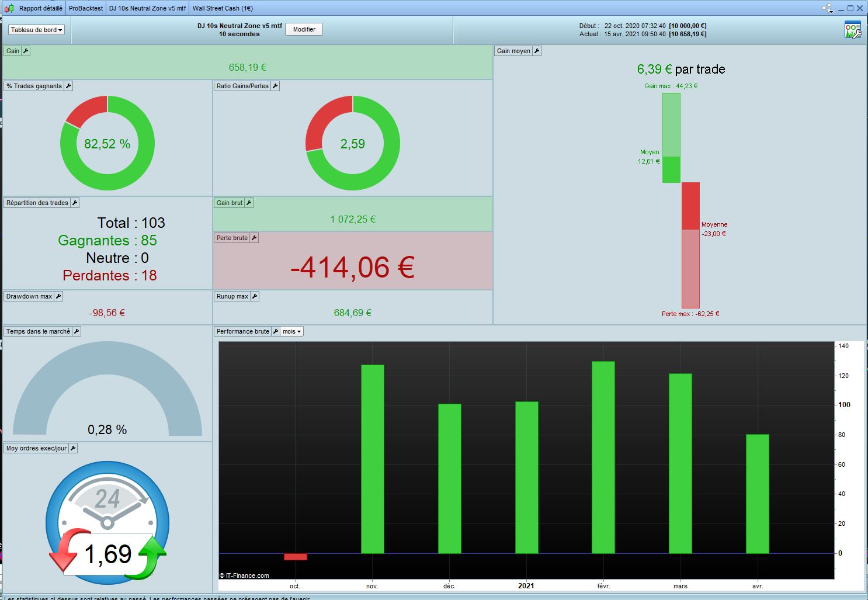Screen dimensions: 868x600
Task: Click the % Trades gagnants donut chart
Action: pos(107,143)
